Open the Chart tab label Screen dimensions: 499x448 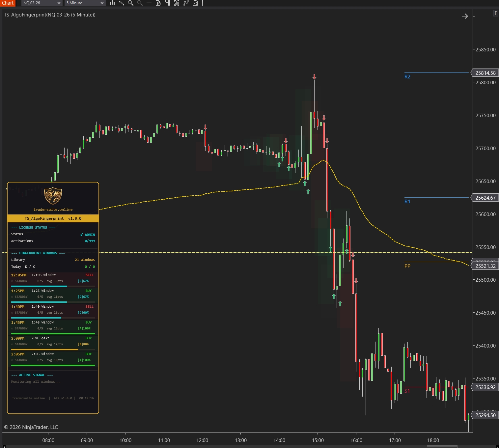8,3
